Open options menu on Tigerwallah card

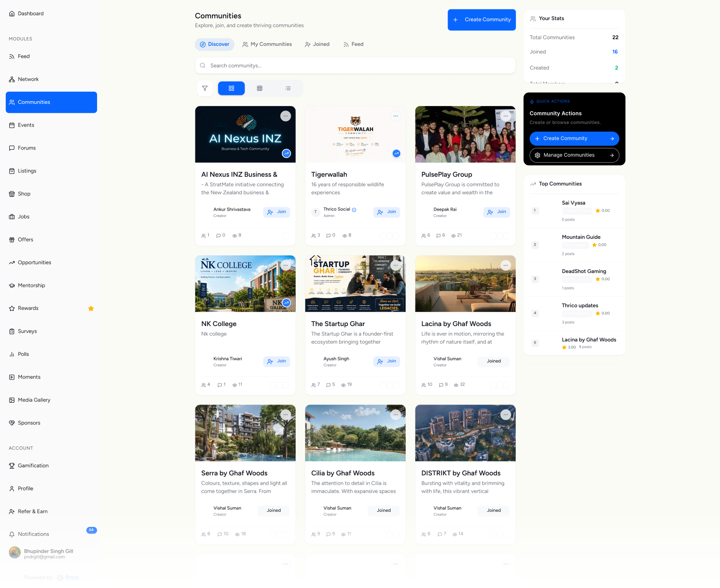395,116
